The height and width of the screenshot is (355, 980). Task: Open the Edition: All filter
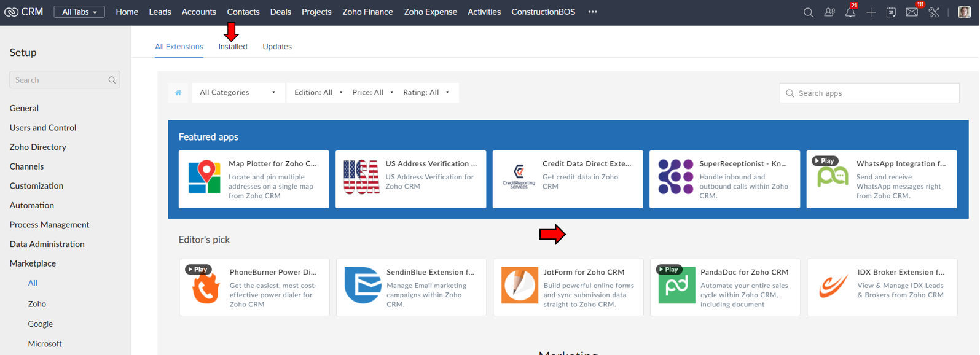coord(318,93)
